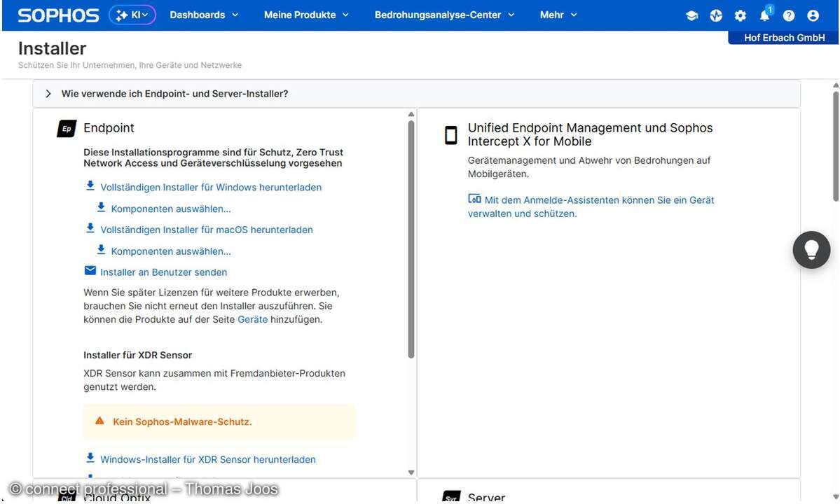The height and width of the screenshot is (504, 840).
Task: Open the KI assistant pill button
Action: 132,15
